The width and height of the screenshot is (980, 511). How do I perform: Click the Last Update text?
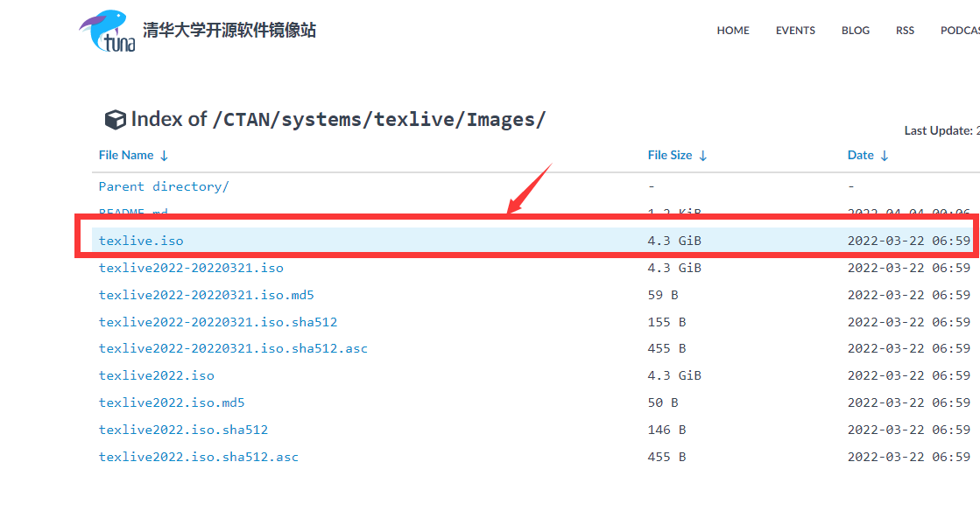pyautogui.click(x=941, y=130)
